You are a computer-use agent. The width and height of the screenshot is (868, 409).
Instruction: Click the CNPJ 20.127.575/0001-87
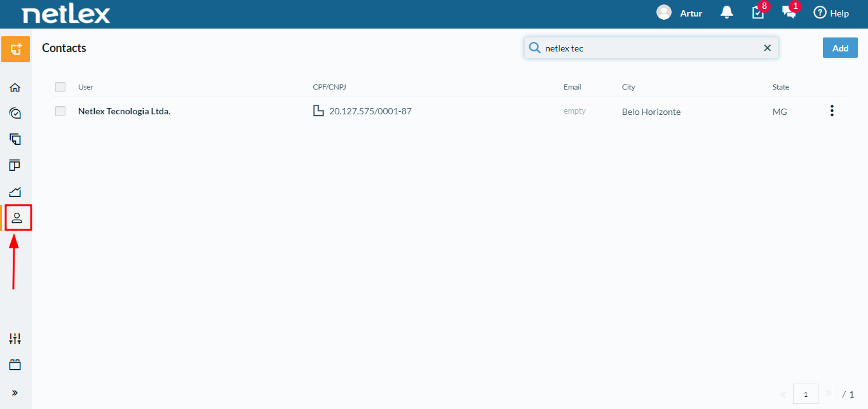[x=370, y=111]
